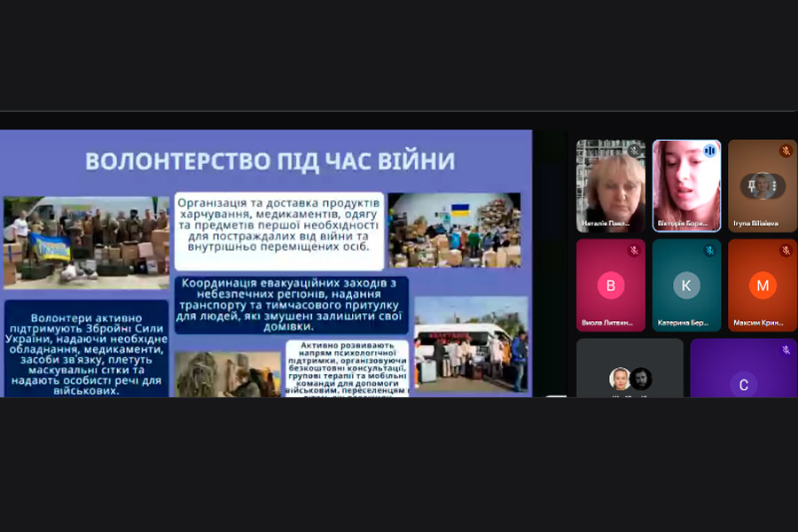This screenshot has width=798, height=532.
Task: Click the woman's avatar in grouped participants tile
Action: click(x=620, y=379)
